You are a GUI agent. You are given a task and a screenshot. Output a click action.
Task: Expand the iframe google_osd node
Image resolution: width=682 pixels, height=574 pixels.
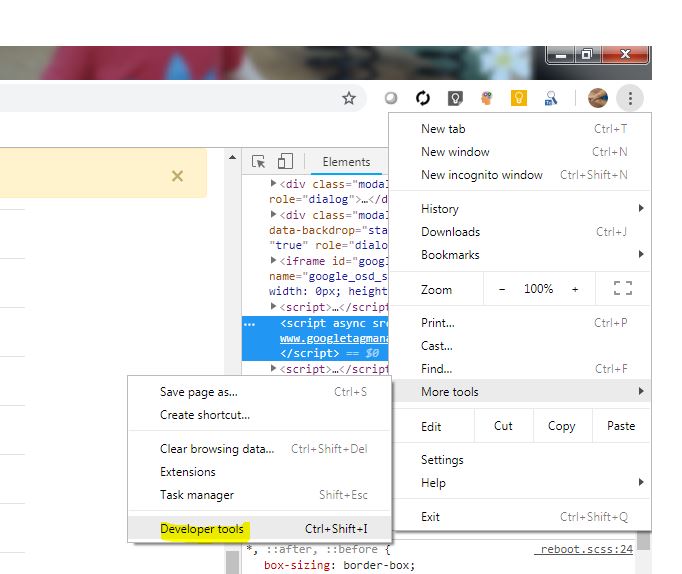point(273,260)
